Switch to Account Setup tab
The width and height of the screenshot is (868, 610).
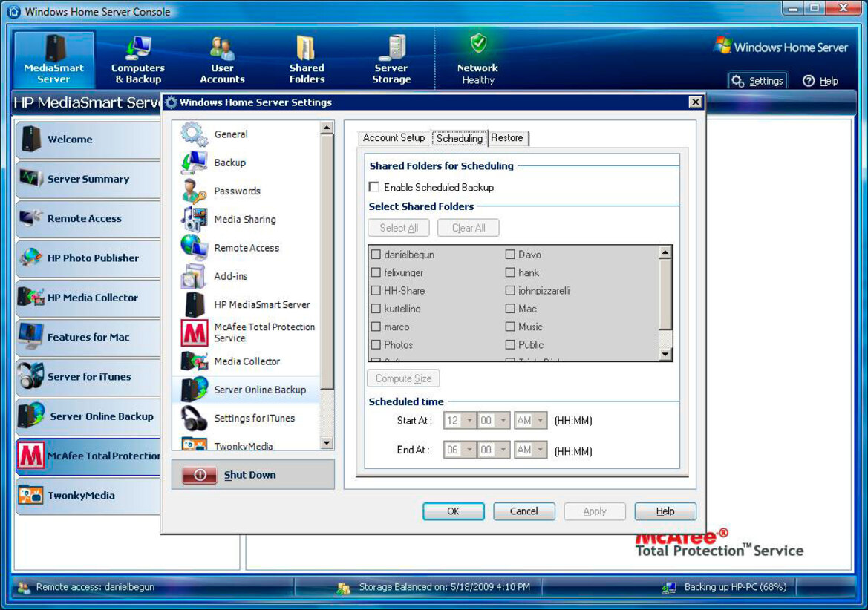pos(394,138)
